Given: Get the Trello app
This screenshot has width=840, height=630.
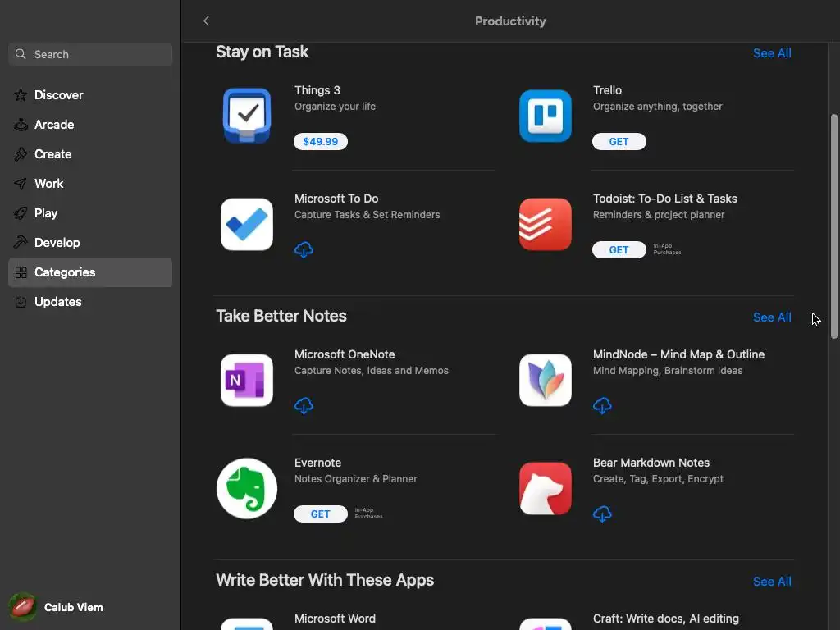Looking at the screenshot, I should tap(619, 141).
